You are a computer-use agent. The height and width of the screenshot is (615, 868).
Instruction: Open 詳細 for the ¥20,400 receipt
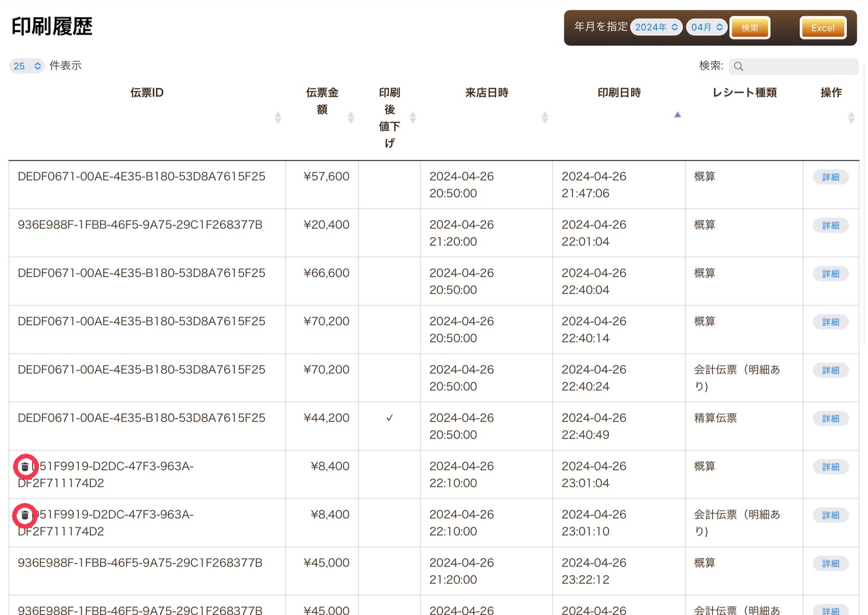[x=830, y=226]
